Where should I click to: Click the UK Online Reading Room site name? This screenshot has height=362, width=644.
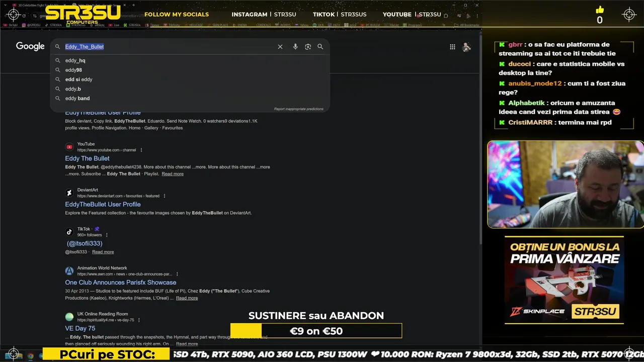click(103, 314)
